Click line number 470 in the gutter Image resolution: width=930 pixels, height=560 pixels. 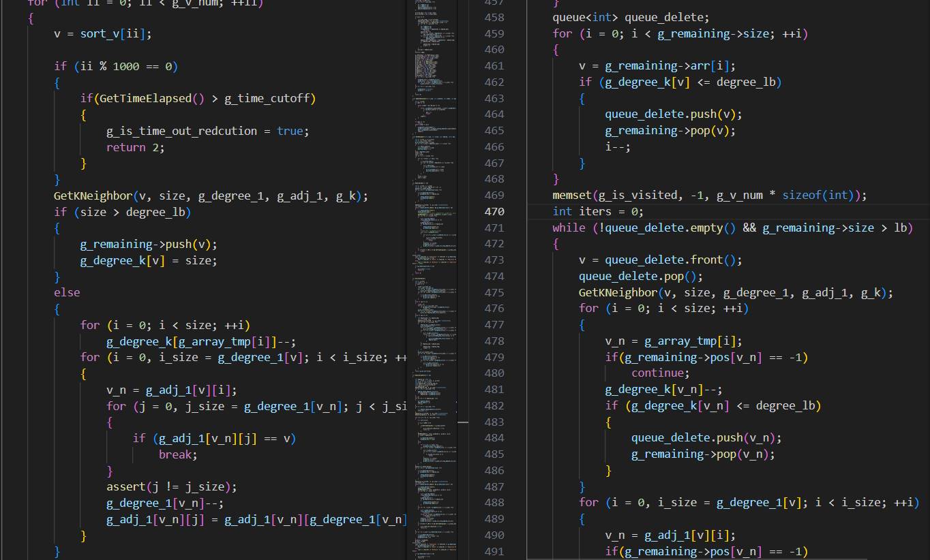[494, 211]
